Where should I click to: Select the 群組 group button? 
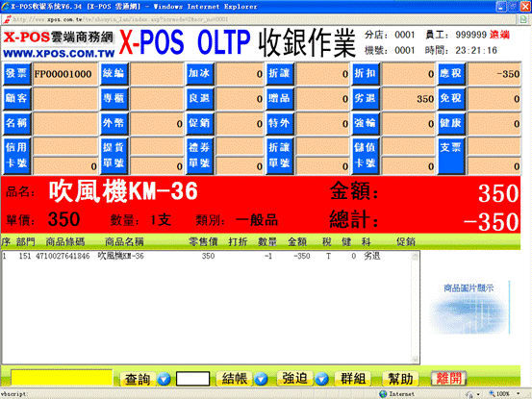(353, 378)
